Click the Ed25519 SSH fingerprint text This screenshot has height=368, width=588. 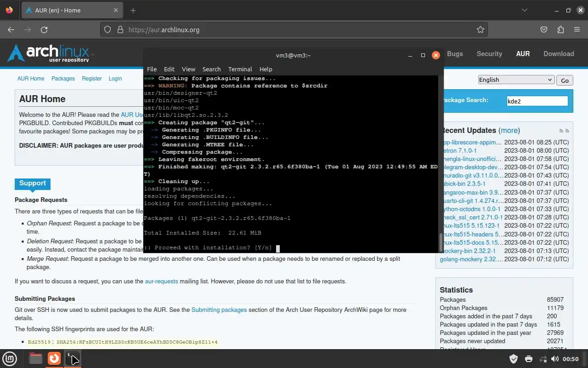pos(123,342)
